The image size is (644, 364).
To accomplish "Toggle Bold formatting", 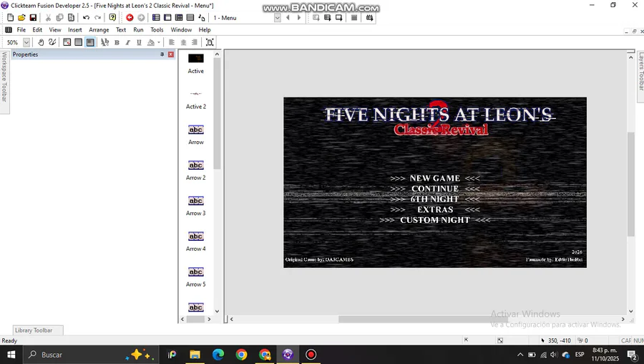I will point(117,42).
